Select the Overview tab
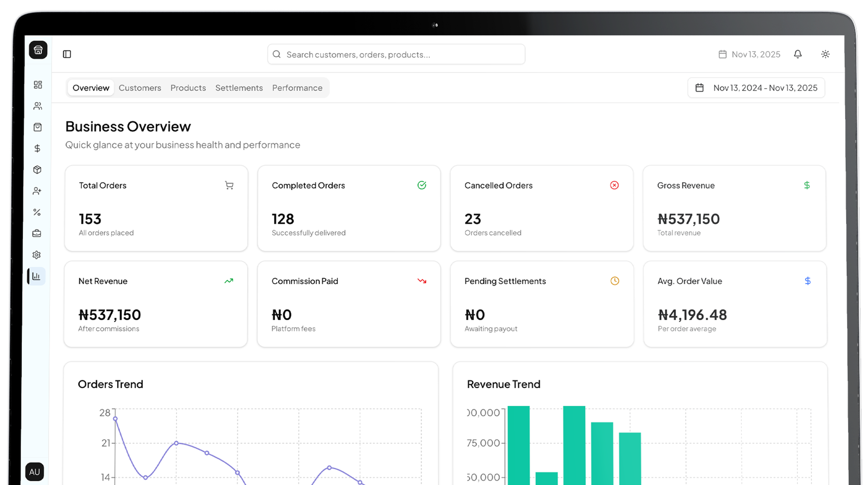The image size is (868, 485). point(91,88)
